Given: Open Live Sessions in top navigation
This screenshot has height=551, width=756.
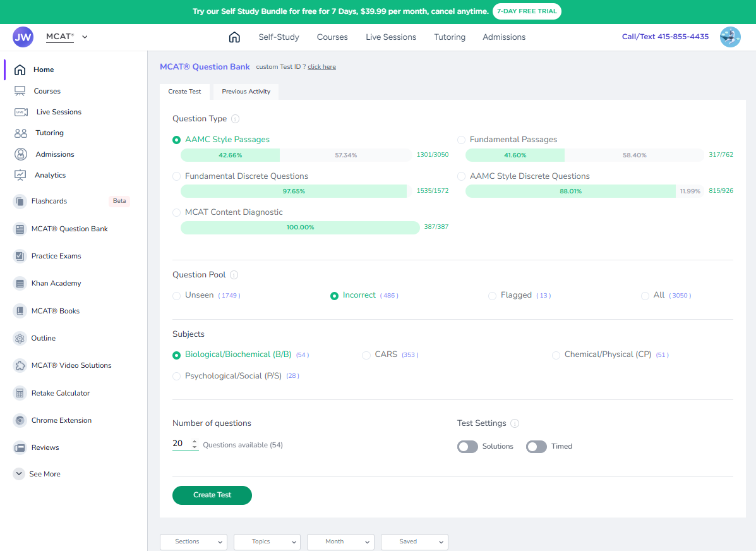Looking at the screenshot, I should 391,37.
